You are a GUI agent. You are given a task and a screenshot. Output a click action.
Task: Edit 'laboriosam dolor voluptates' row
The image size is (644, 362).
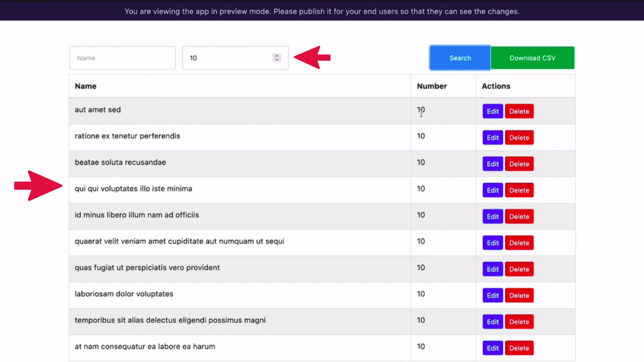[493, 295]
